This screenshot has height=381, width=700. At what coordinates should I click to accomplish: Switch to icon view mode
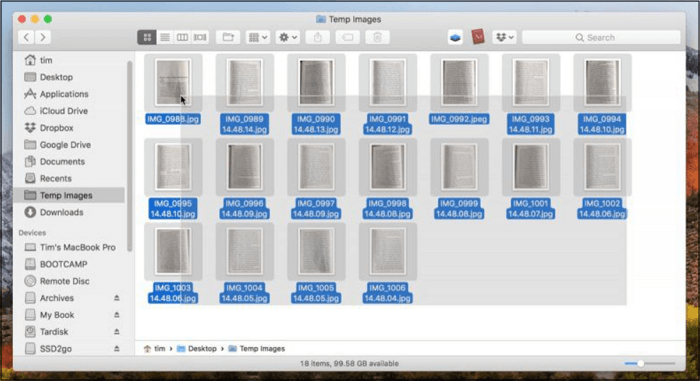tap(147, 38)
